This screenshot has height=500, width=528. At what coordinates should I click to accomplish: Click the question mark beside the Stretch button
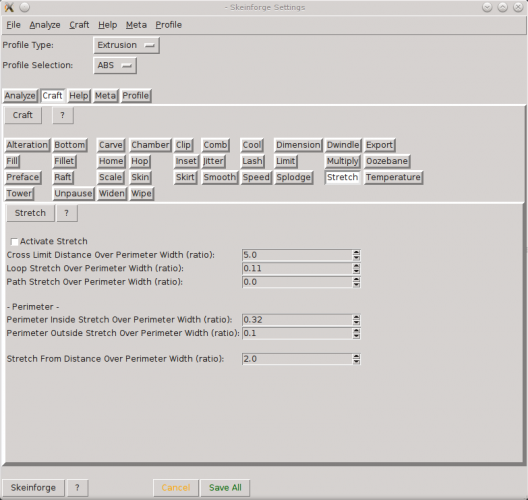(x=67, y=213)
